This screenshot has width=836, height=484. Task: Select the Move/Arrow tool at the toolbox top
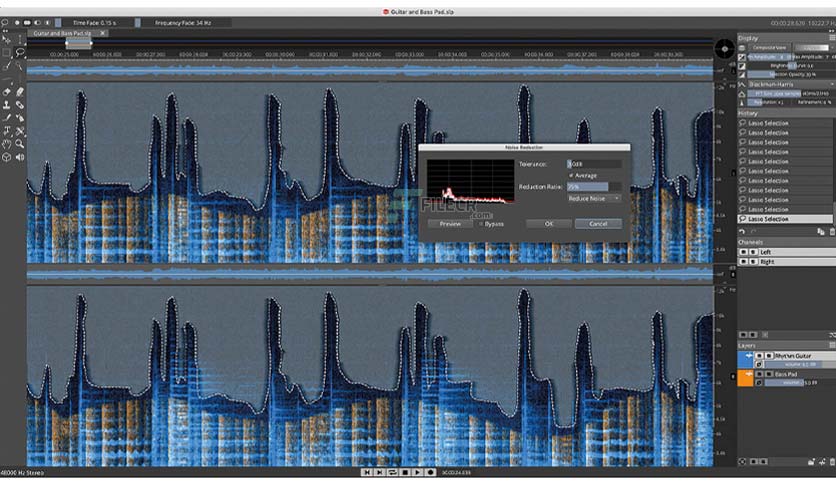6,39
